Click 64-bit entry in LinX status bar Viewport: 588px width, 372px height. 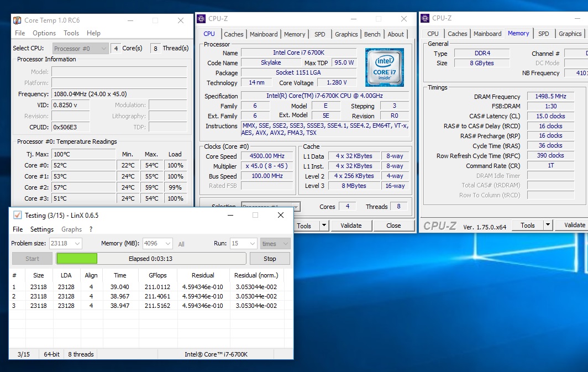tap(52, 354)
